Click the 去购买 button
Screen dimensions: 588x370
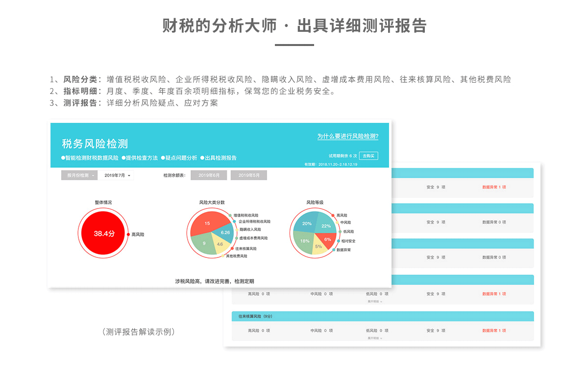click(x=368, y=156)
